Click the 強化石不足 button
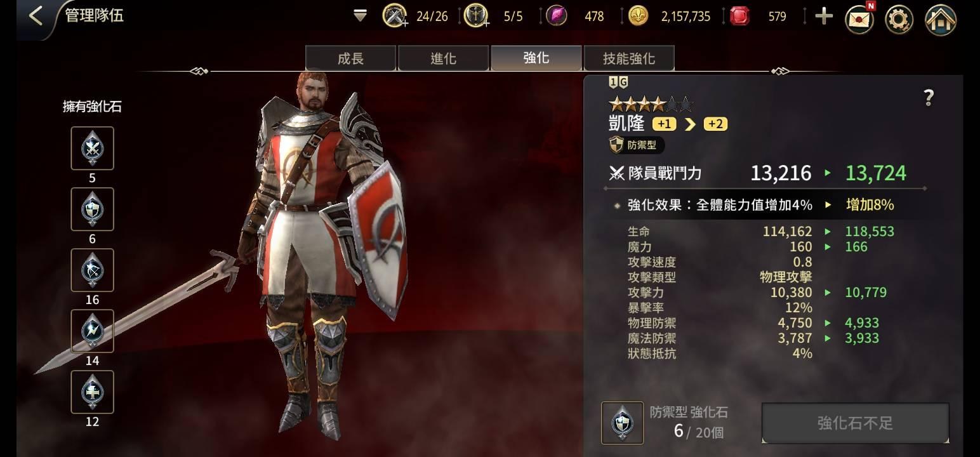 tap(855, 423)
